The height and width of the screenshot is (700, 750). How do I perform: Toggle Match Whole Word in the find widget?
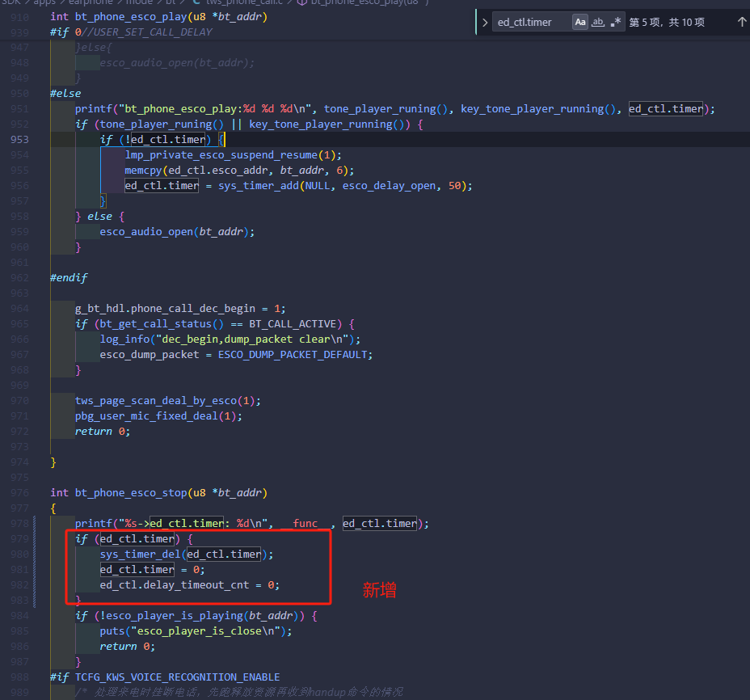[598, 22]
